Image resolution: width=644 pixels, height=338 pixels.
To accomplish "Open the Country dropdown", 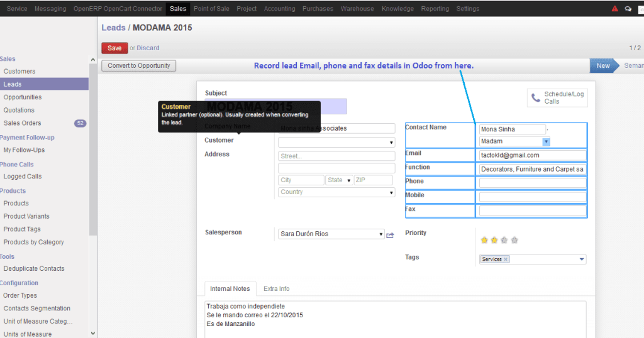I will click(336, 192).
